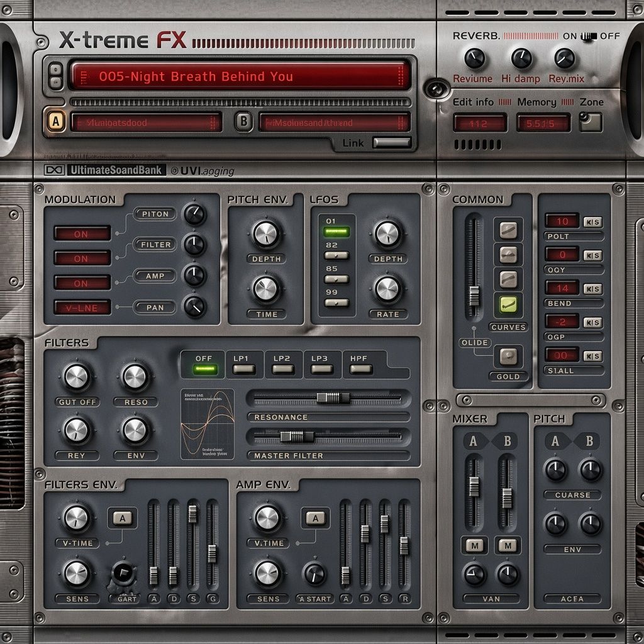Select the green active curve icon
Screen dimensions: 644x644
pos(508,305)
